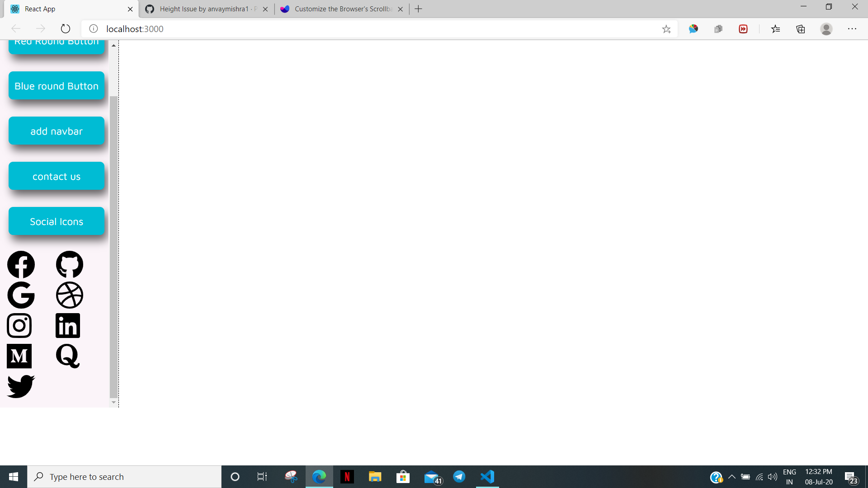868x488 pixels.
Task: Reload the localhost:3000 page
Action: (65, 28)
